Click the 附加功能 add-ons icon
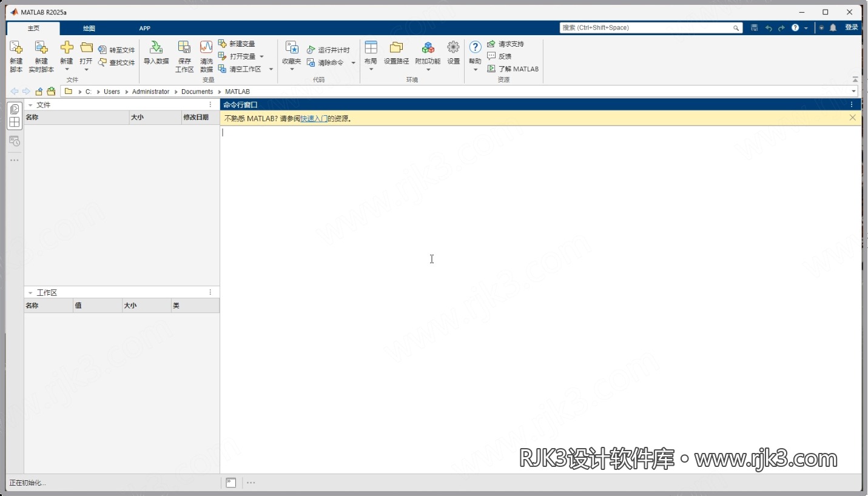Image resolution: width=868 pixels, height=496 pixels. click(428, 47)
